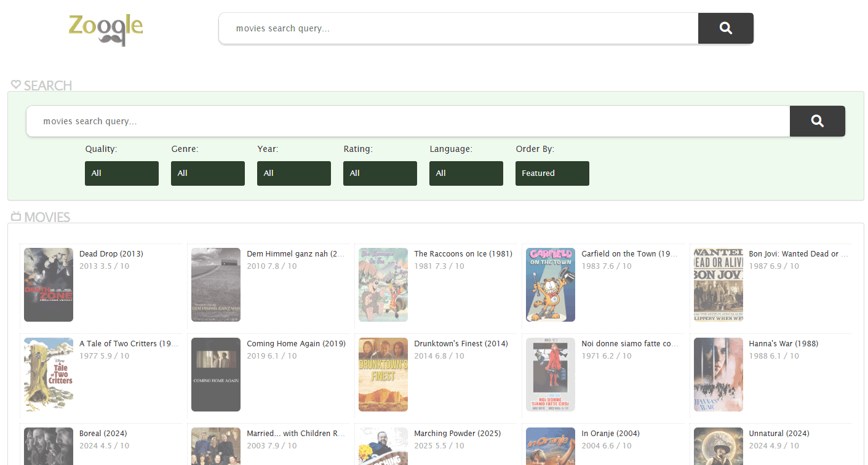868x465 pixels.
Task: Click Bon Jovi: Wanted Dead title link
Action: [x=798, y=254]
